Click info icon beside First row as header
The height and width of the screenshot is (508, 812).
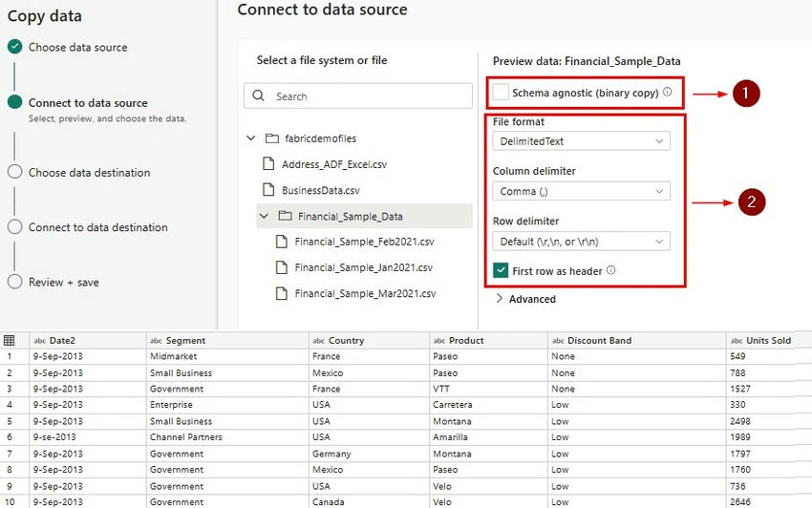(611, 270)
